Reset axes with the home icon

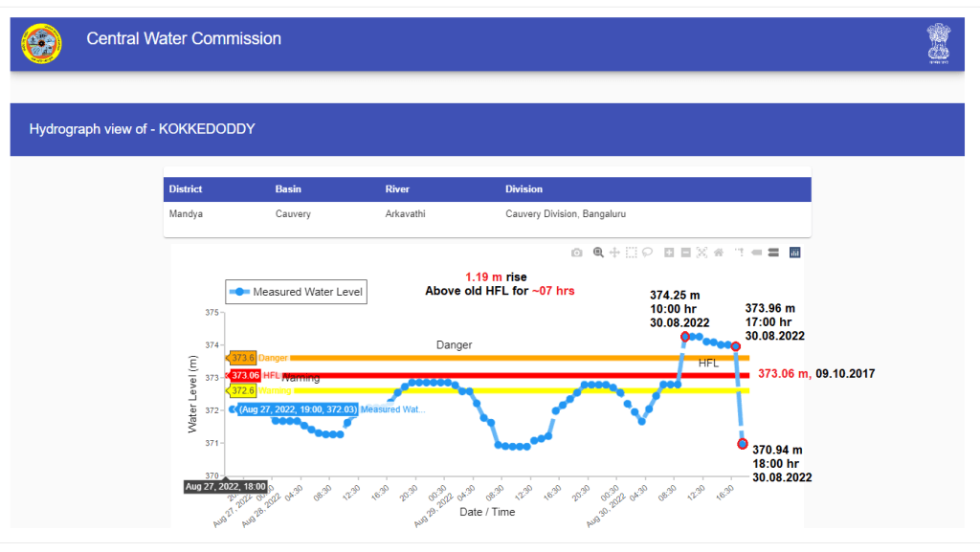[718, 253]
